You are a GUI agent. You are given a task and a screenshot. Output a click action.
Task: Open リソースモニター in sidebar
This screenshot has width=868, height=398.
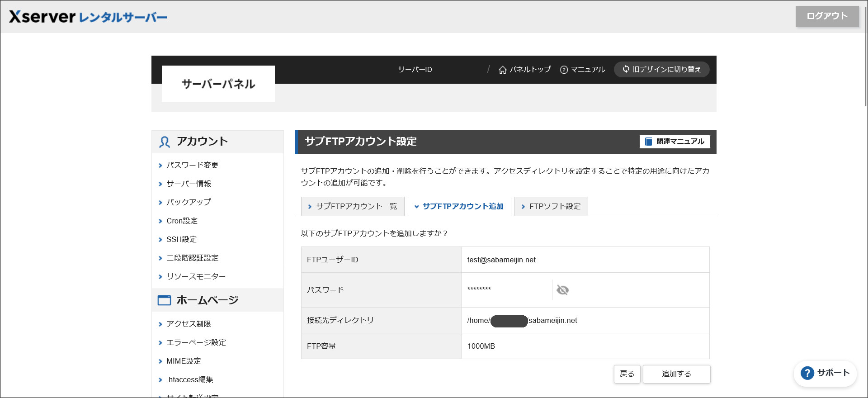196,276
